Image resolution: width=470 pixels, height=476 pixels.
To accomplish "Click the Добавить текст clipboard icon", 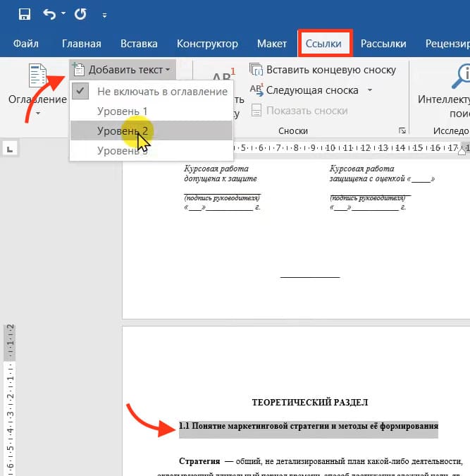I will (79, 69).
